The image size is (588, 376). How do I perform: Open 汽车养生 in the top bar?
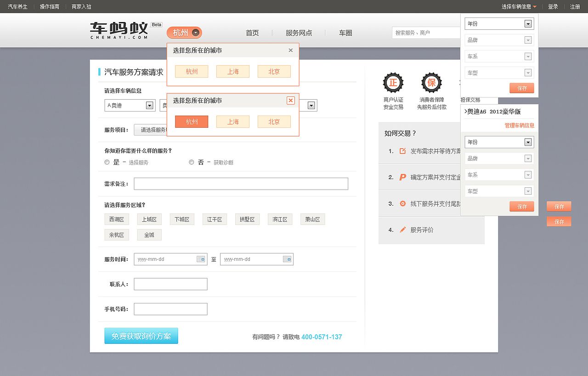point(17,6)
